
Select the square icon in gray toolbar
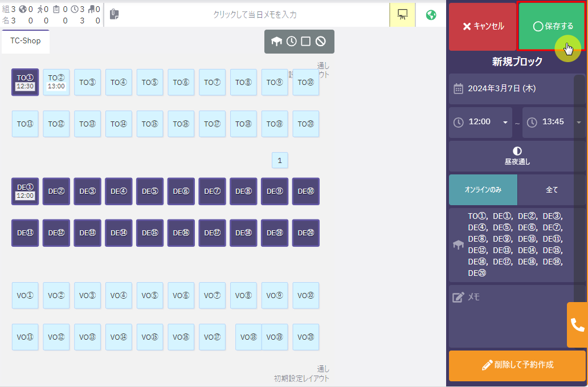tap(306, 42)
